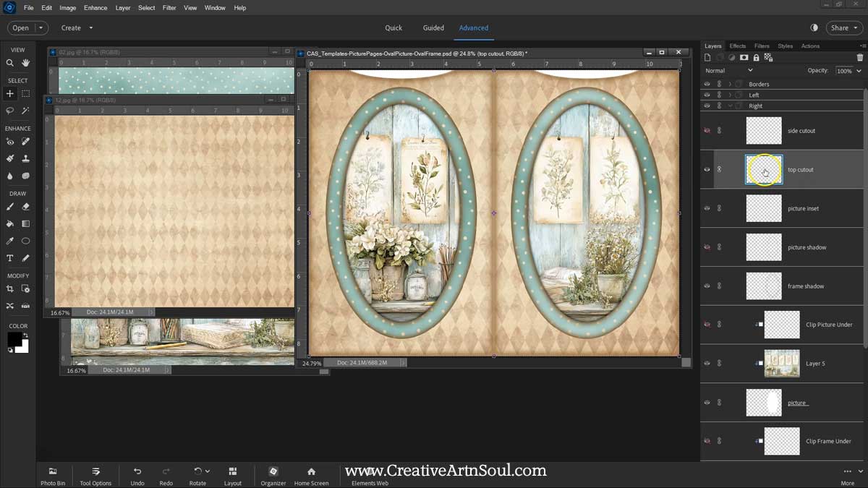Image resolution: width=868 pixels, height=488 pixels.
Task: Select the Move tool
Action: 10,93
